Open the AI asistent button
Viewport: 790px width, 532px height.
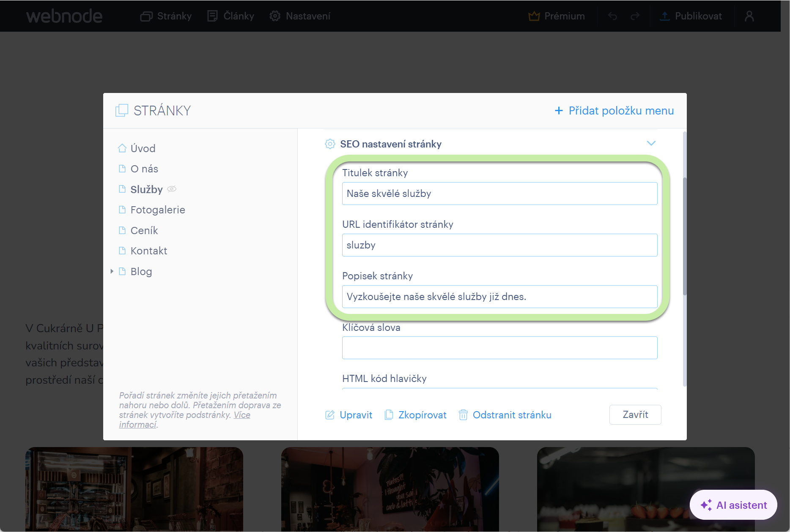pyautogui.click(x=733, y=505)
